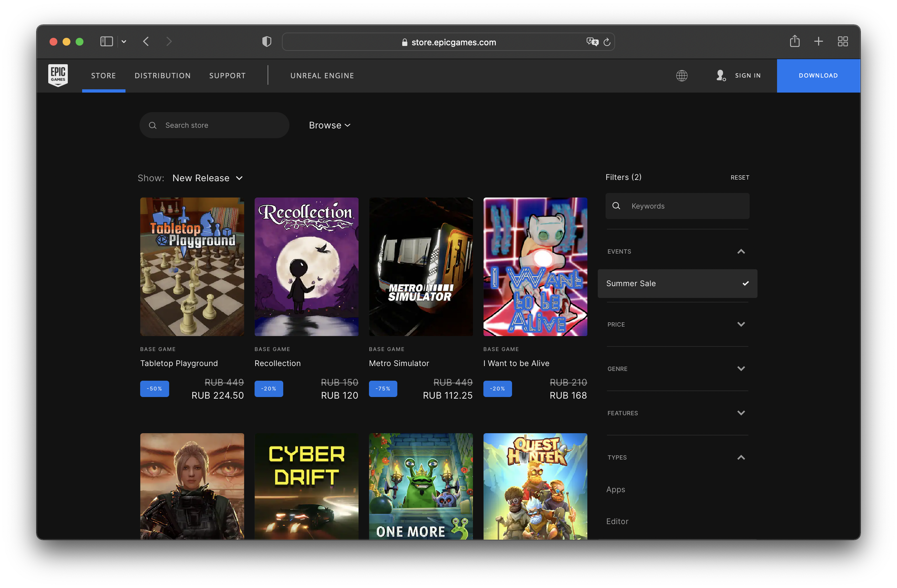
Task: Select the Editor type filter
Action: click(x=617, y=521)
